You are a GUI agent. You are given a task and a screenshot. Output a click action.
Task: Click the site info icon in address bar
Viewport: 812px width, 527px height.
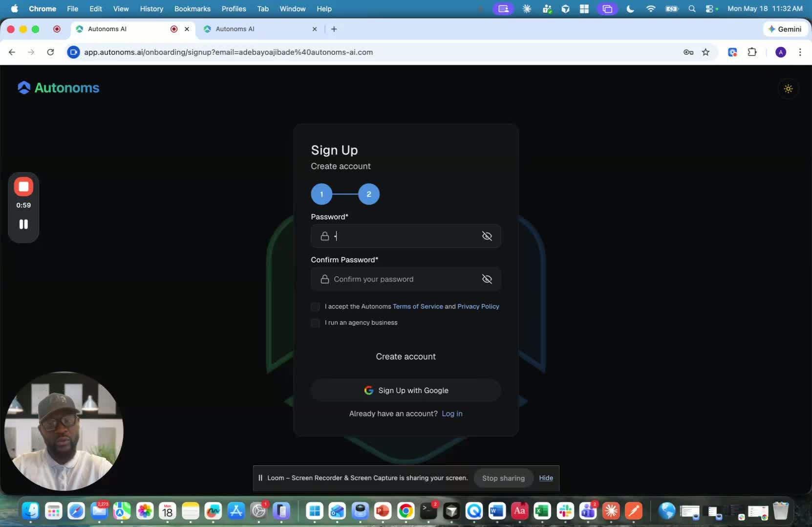[73, 52]
